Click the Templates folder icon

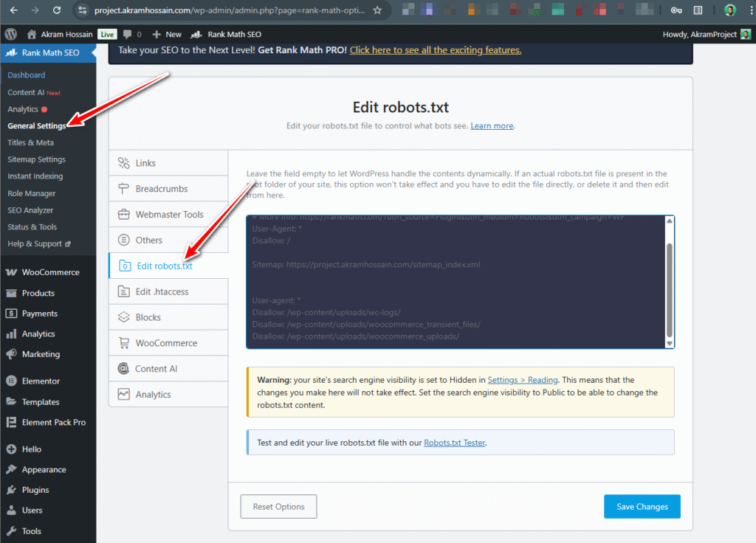pyautogui.click(x=11, y=401)
